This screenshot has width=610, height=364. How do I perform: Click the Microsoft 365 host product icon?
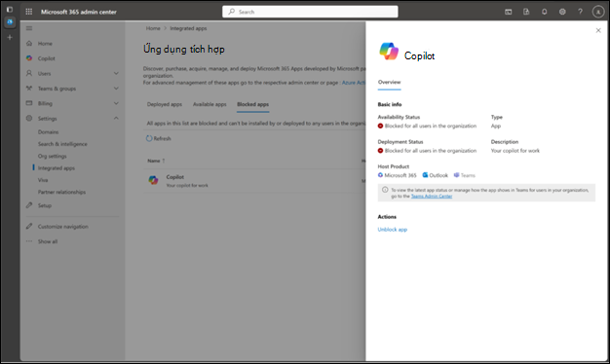(380, 175)
